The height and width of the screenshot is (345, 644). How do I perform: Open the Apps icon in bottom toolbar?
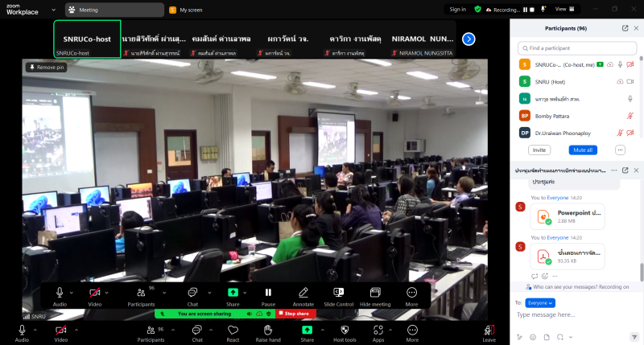pos(378,330)
